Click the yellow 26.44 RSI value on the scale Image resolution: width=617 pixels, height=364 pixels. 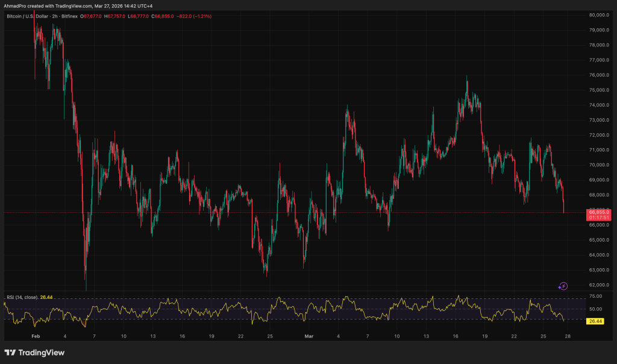(x=594, y=322)
